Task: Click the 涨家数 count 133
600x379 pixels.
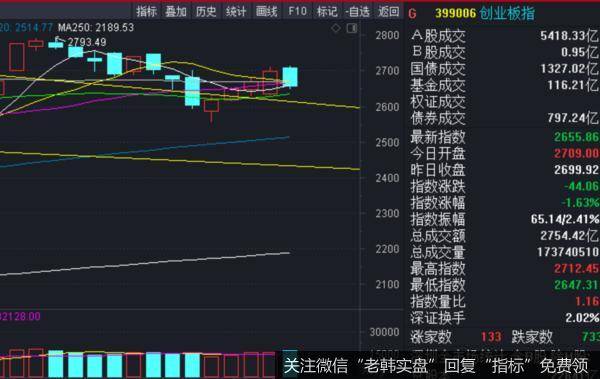Action: tap(491, 337)
